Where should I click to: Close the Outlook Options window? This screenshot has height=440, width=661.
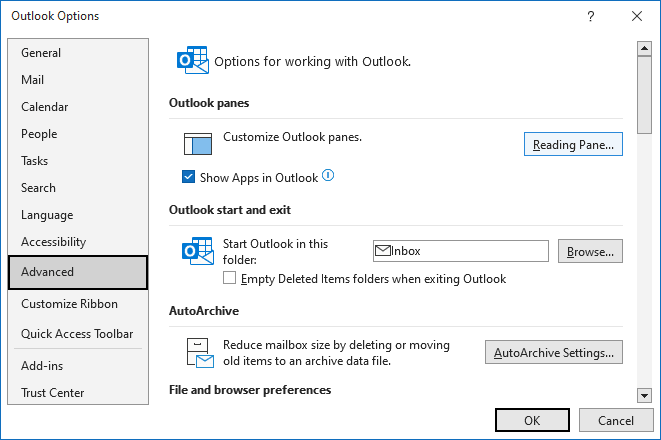pyautogui.click(x=637, y=16)
